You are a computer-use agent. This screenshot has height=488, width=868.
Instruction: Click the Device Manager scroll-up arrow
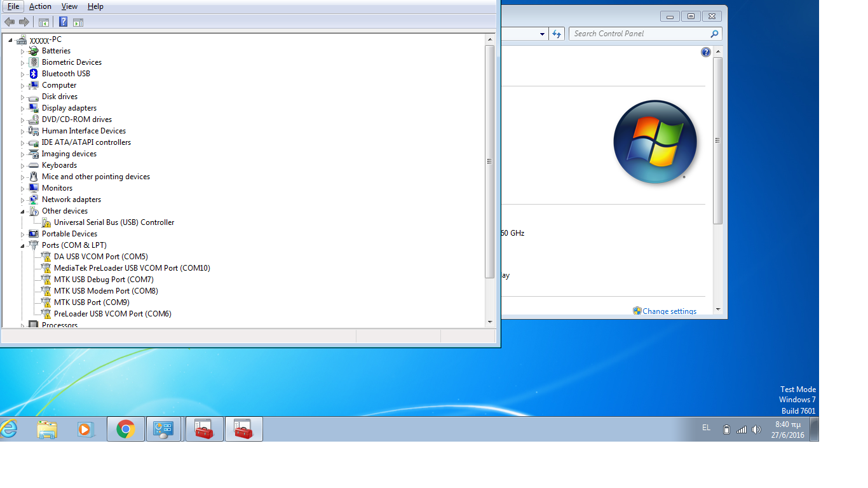click(490, 39)
